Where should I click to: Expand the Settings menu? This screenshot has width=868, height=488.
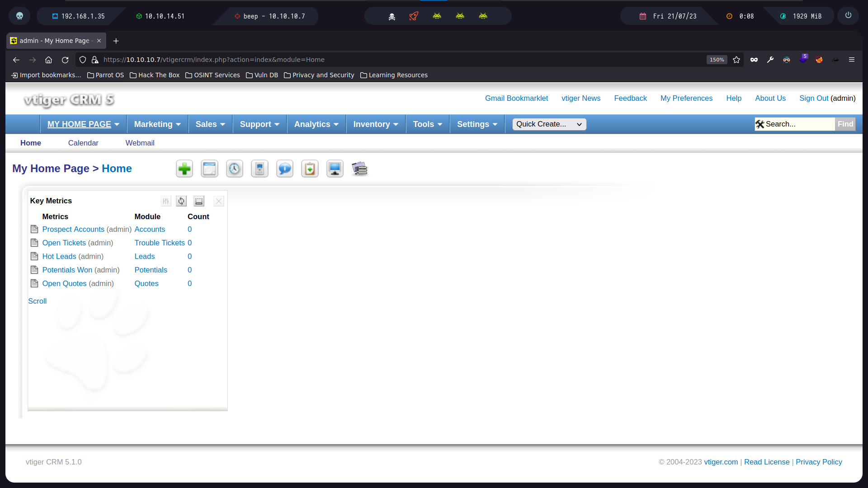coord(477,124)
